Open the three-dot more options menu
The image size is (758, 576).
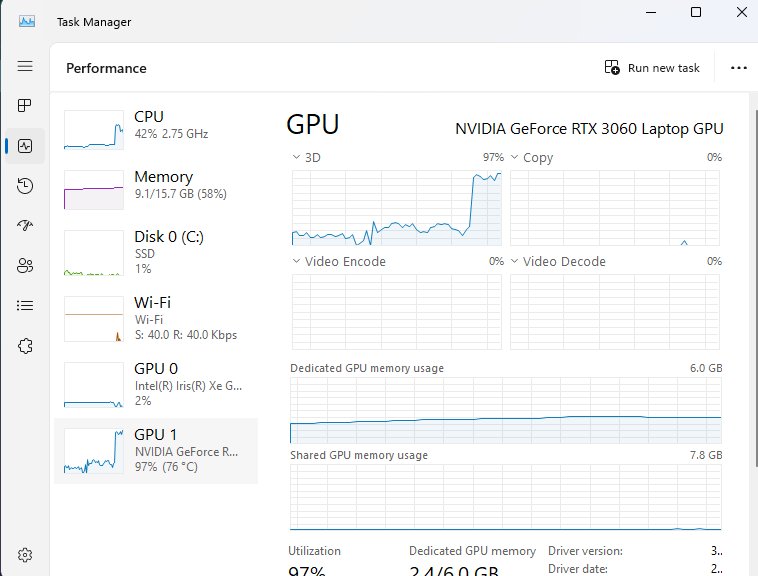pyautogui.click(x=739, y=68)
